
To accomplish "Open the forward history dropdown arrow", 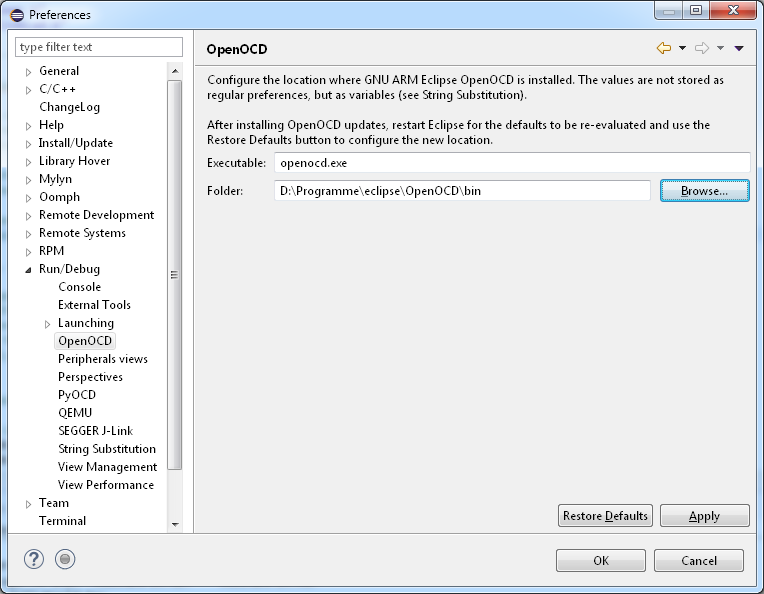I will (x=720, y=48).
